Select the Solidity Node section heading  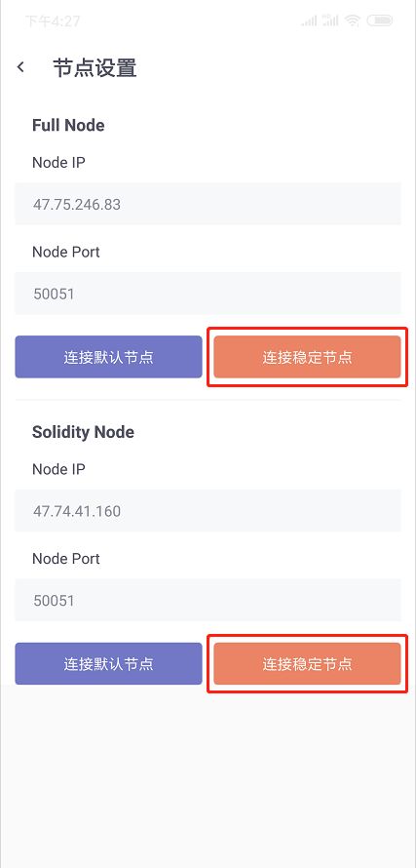click(x=83, y=432)
